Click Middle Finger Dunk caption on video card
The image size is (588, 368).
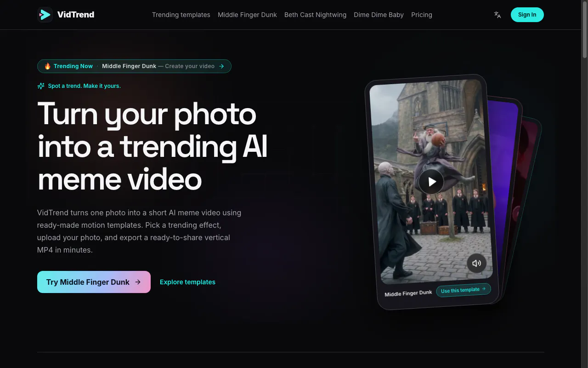pyautogui.click(x=408, y=293)
